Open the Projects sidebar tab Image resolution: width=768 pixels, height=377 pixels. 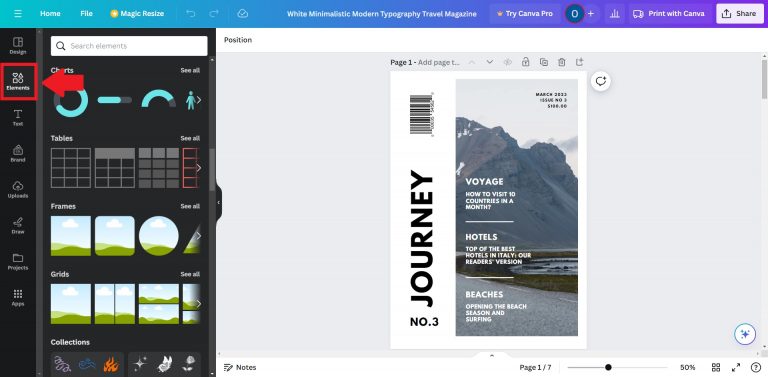coord(18,261)
